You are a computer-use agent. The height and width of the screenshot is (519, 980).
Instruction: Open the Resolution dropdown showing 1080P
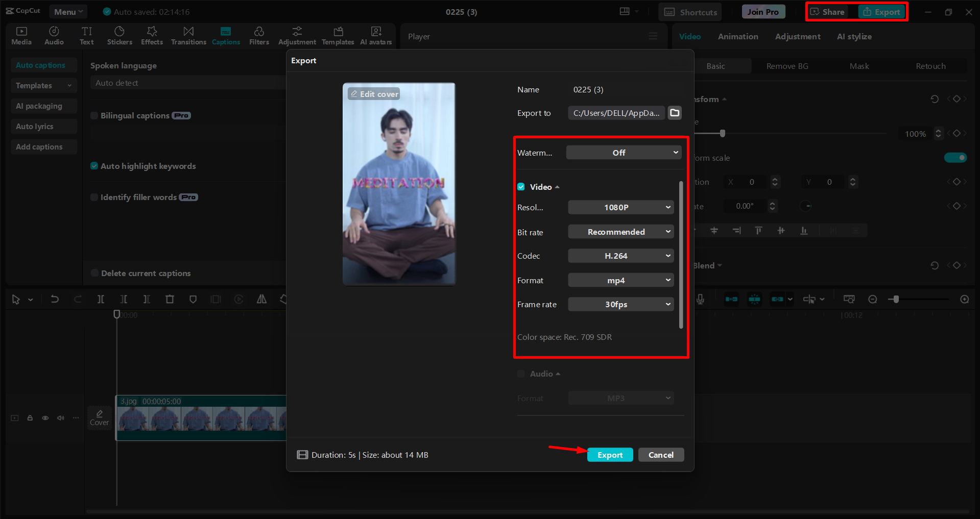620,207
